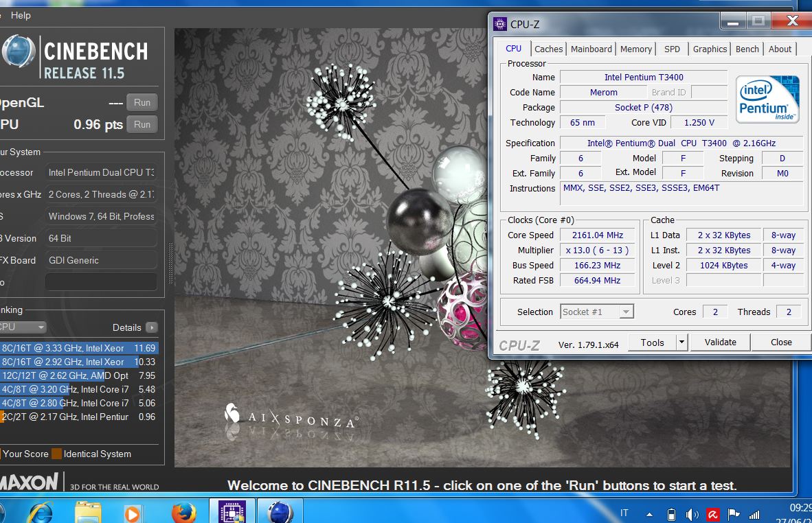Viewport: 812px width, 523px height.
Task: Click the Close button in CPU-Z
Action: pyautogui.click(x=781, y=342)
